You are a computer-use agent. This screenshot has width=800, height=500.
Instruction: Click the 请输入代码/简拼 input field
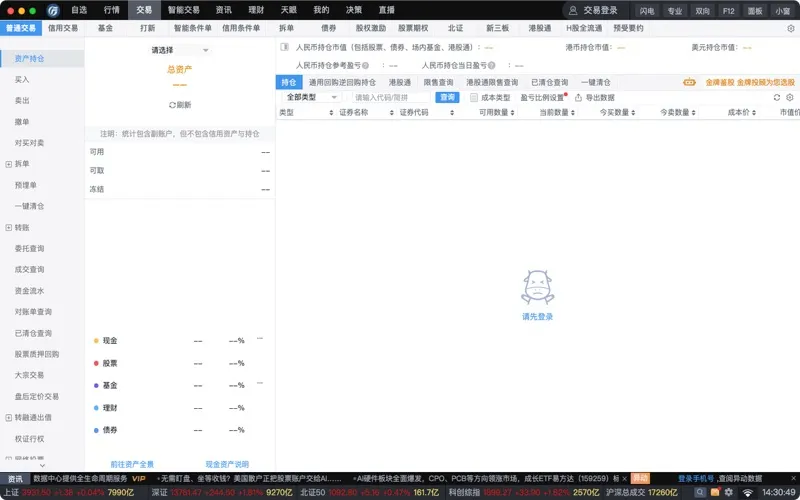tap(391, 97)
